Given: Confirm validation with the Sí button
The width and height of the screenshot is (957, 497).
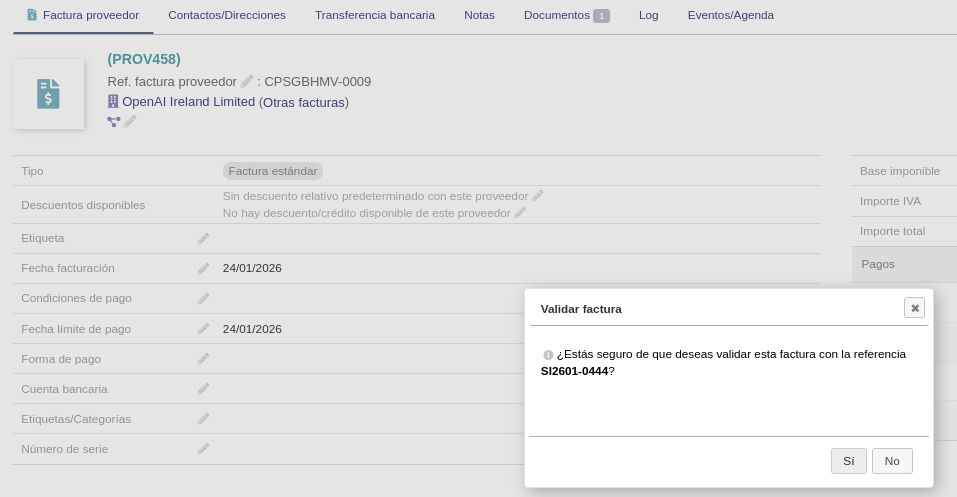Looking at the screenshot, I should (848, 461).
